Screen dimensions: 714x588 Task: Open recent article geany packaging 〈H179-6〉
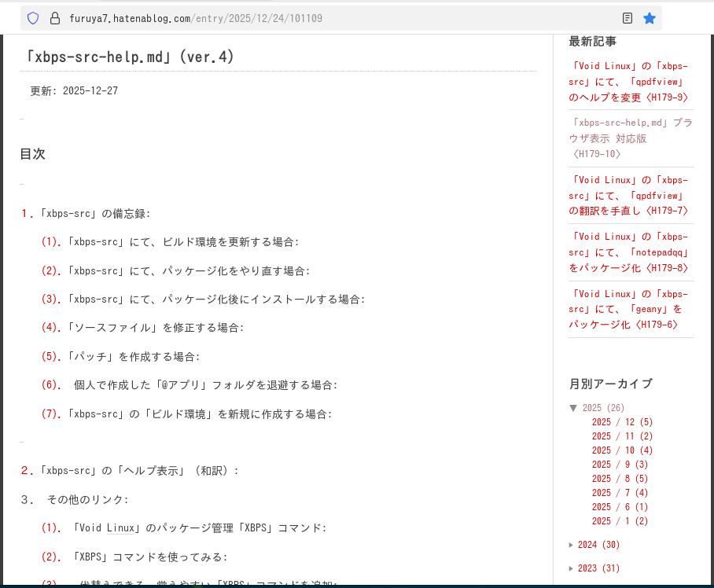[x=628, y=309]
